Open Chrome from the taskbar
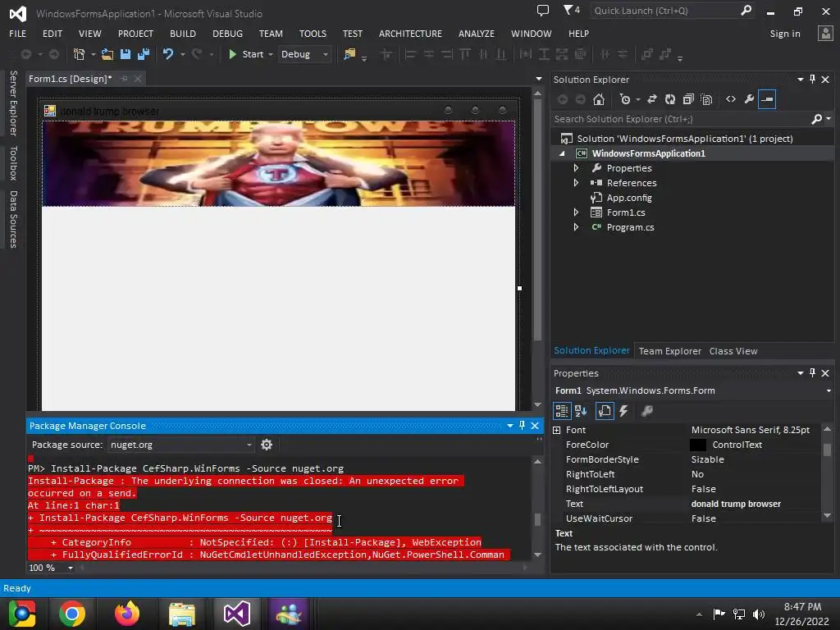The image size is (840, 630). coord(72,614)
